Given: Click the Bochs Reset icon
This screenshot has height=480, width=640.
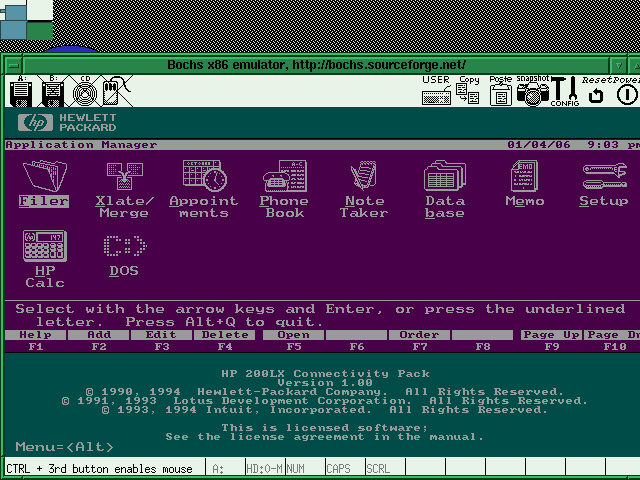Looking at the screenshot, I should [596, 91].
